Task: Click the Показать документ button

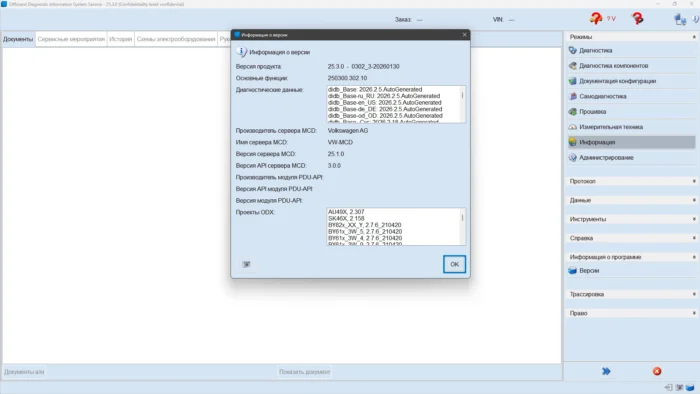Action: click(304, 372)
